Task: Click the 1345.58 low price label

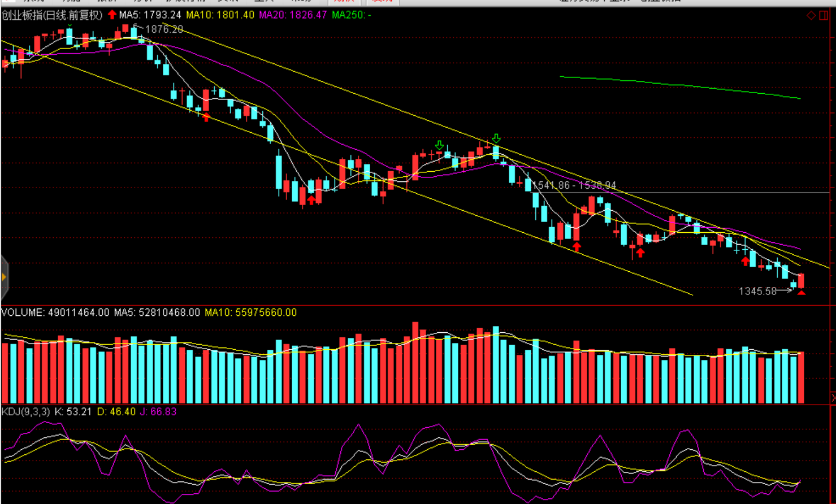Action: click(757, 292)
